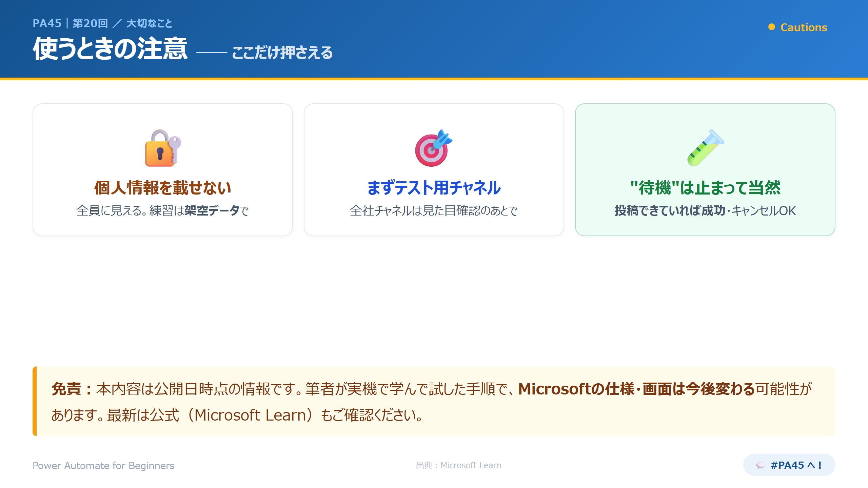Click the text 全員に見える。練習は架空データで
The width and height of the screenshot is (868, 488).
[163, 211]
